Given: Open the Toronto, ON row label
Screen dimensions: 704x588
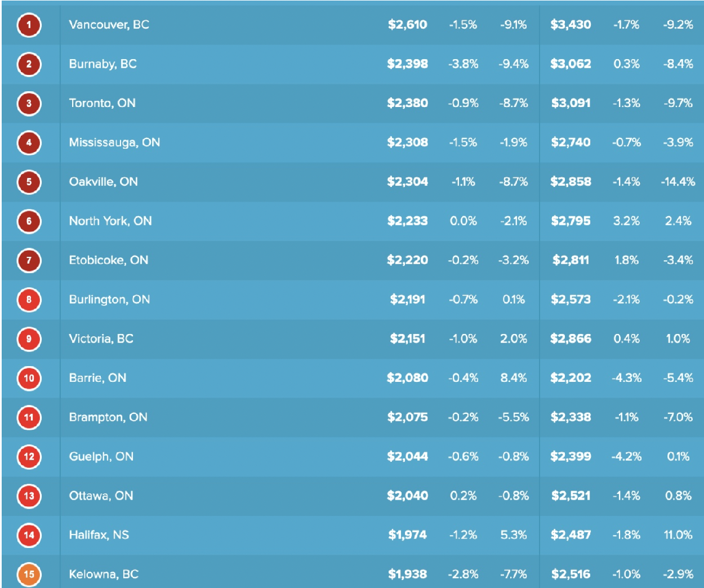Looking at the screenshot, I should pyautogui.click(x=102, y=103).
